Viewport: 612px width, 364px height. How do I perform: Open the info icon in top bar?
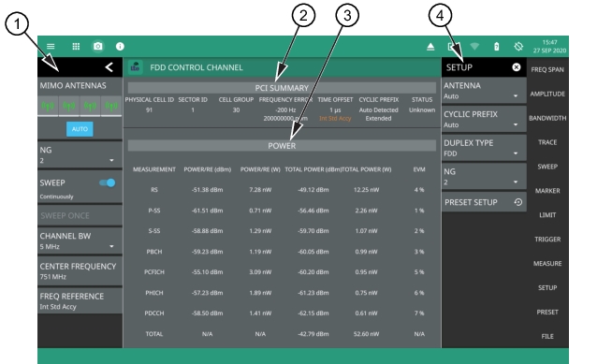(x=120, y=47)
